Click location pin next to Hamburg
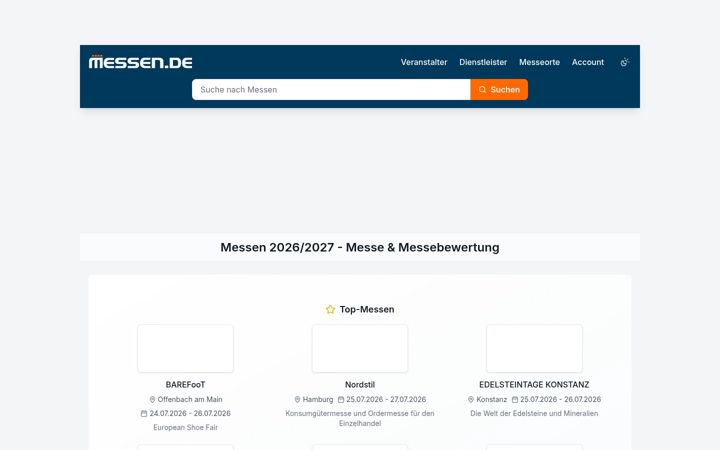Image resolution: width=720 pixels, height=450 pixels. (297, 399)
